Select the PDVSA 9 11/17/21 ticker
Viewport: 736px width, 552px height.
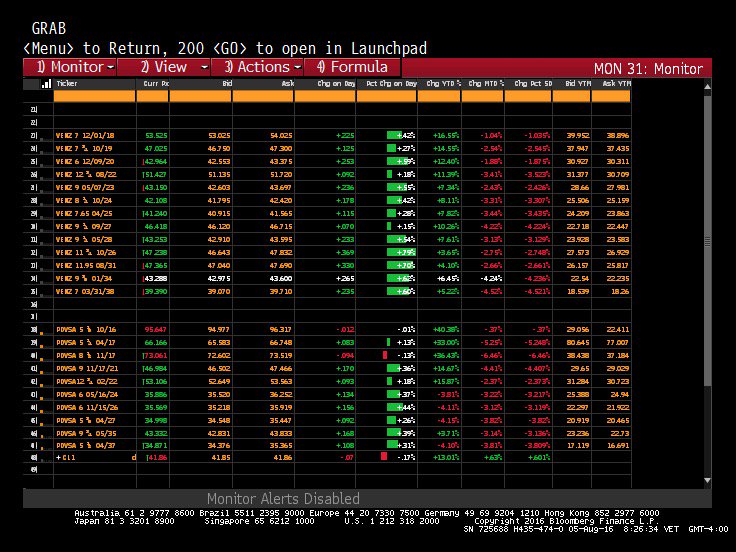[x=87, y=369]
